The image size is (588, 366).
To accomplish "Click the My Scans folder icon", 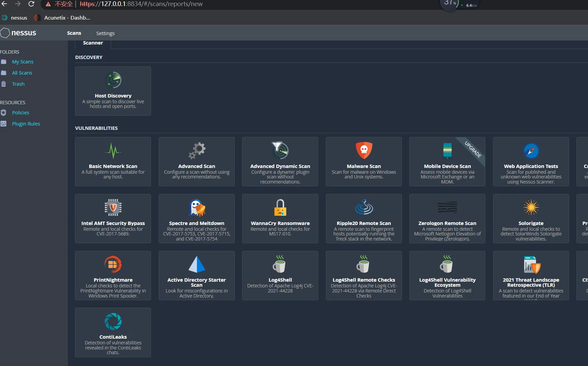I will click(x=4, y=62).
